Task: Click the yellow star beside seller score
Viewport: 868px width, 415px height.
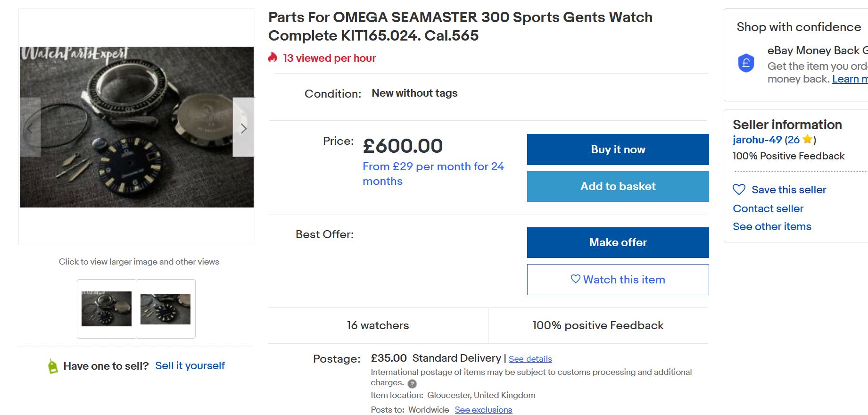Action: tap(807, 140)
